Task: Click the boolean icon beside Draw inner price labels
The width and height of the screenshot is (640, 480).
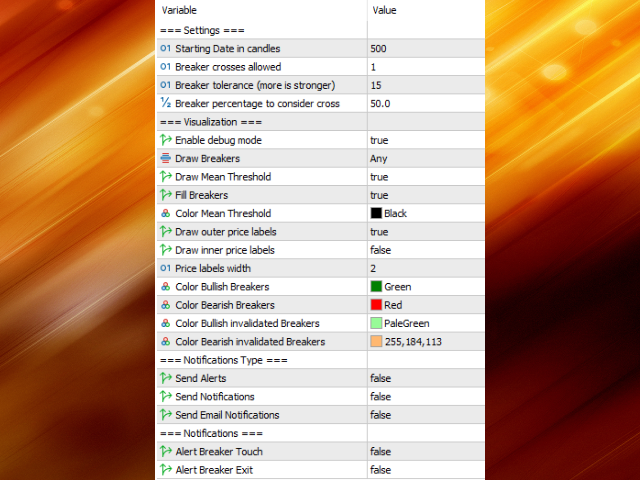Action: coord(165,250)
